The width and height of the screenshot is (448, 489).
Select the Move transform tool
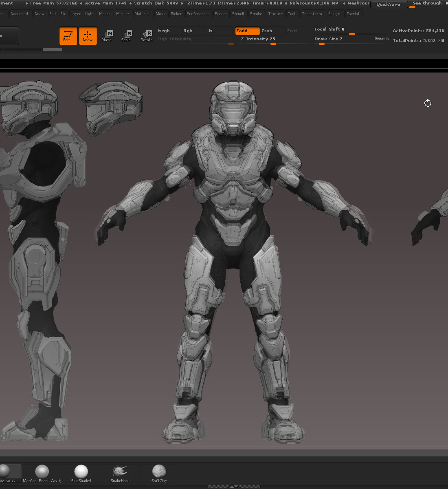click(107, 36)
